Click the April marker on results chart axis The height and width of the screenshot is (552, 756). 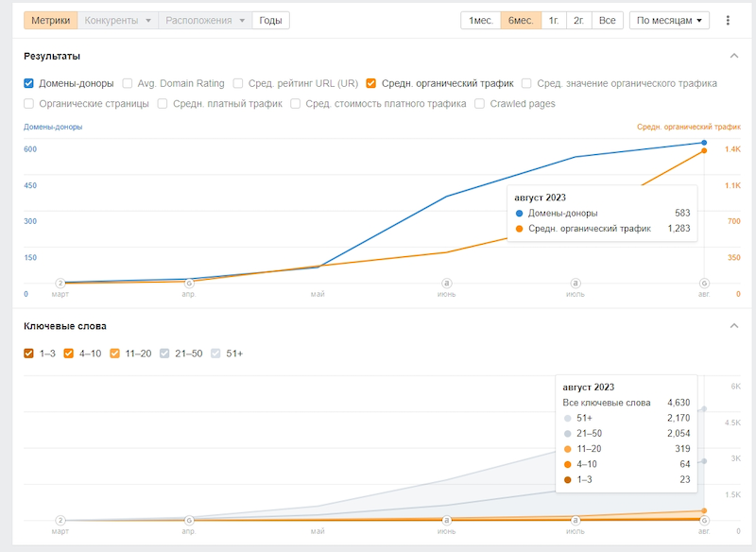click(189, 283)
